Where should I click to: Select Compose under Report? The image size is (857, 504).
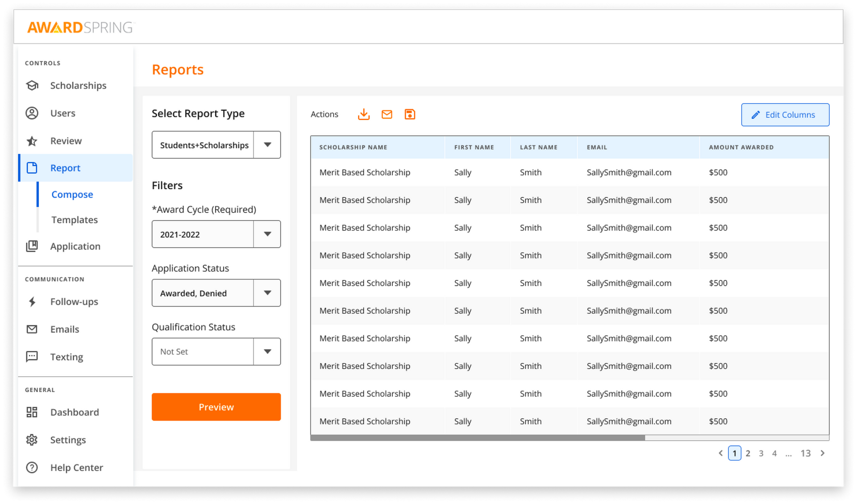(72, 194)
